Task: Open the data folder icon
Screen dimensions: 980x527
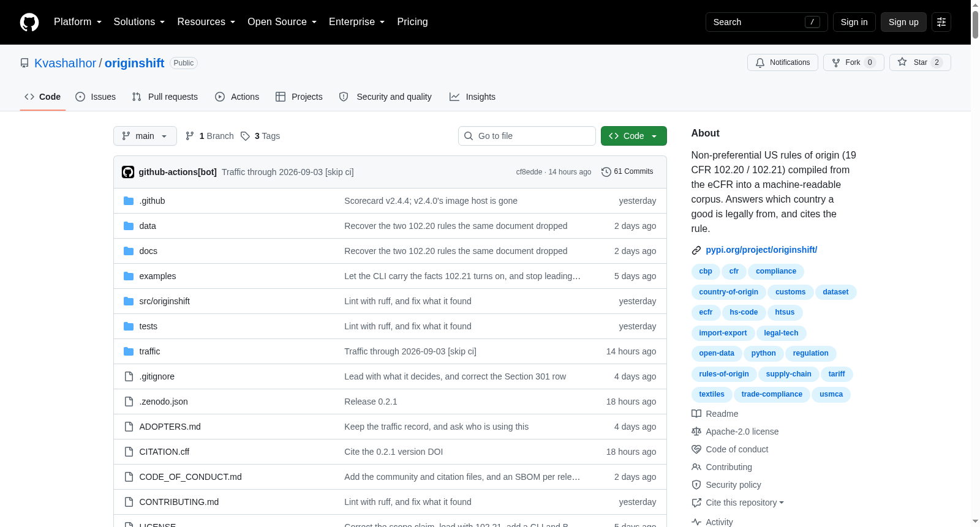Action: pos(129,226)
